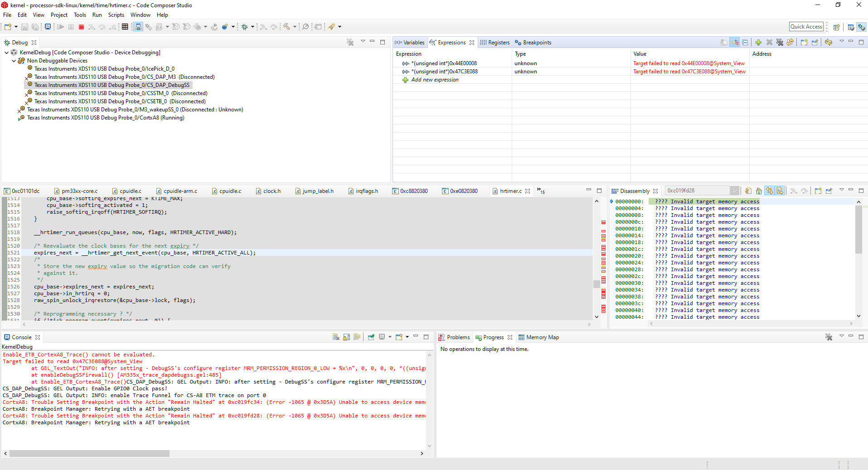Click the Refresh icon in Disassembly view
The height and width of the screenshot is (470, 868).
[748, 191]
